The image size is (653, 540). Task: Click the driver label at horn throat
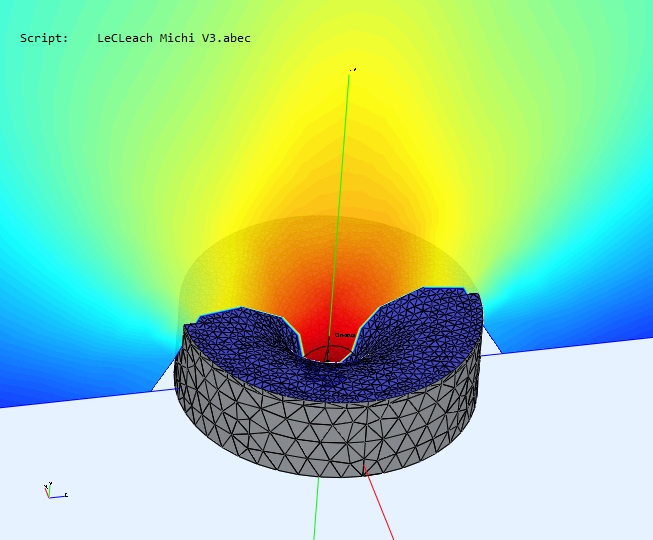pos(343,335)
